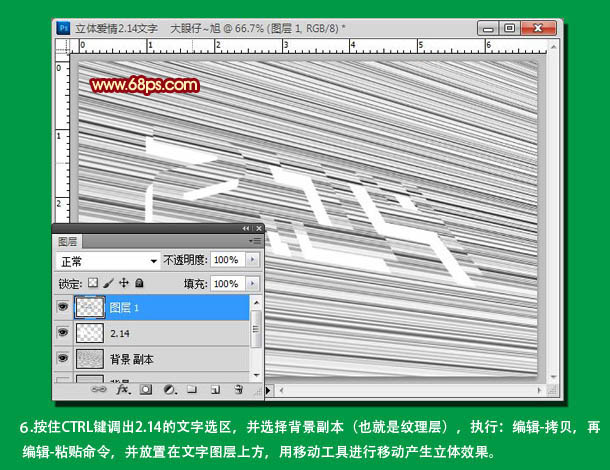Hide the 图层 1 layer eye
This screenshot has height=470, width=610.
coord(63,307)
